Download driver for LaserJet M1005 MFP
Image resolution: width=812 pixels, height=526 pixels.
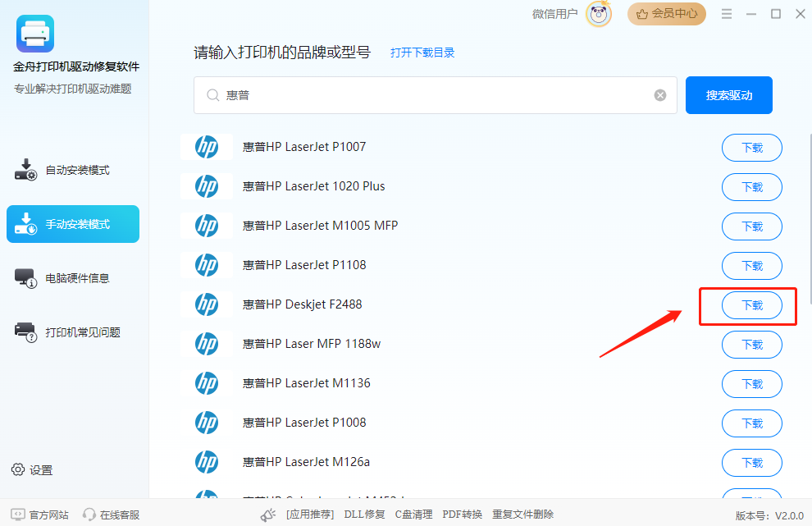pos(751,226)
